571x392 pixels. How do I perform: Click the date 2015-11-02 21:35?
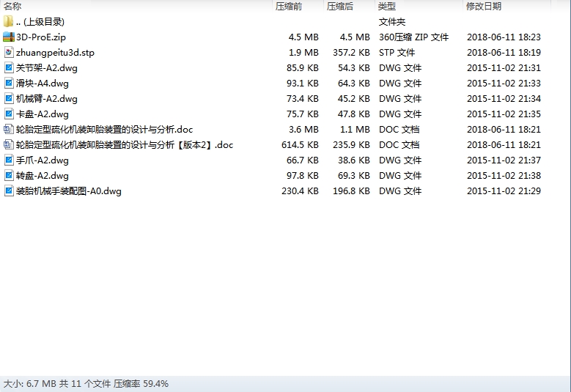[x=504, y=114]
